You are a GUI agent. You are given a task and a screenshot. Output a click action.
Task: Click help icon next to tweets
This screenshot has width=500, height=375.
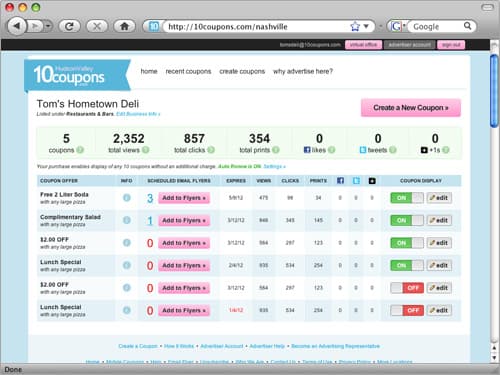pos(393,150)
